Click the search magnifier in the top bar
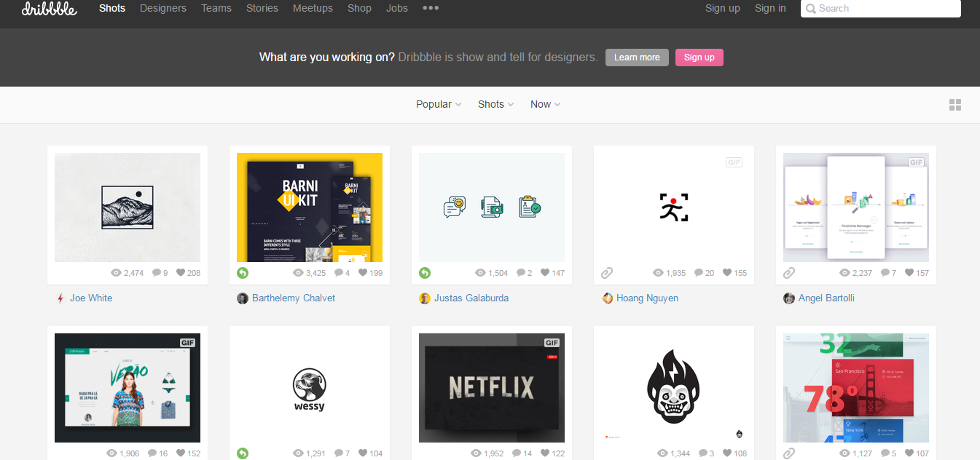980x460 pixels. [811, 9]
